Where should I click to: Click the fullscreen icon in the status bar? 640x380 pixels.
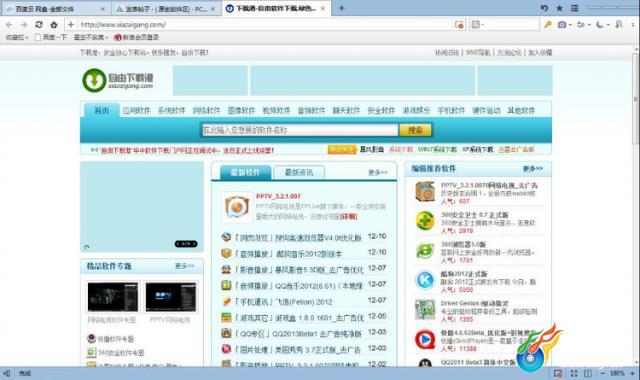point(574,373)
